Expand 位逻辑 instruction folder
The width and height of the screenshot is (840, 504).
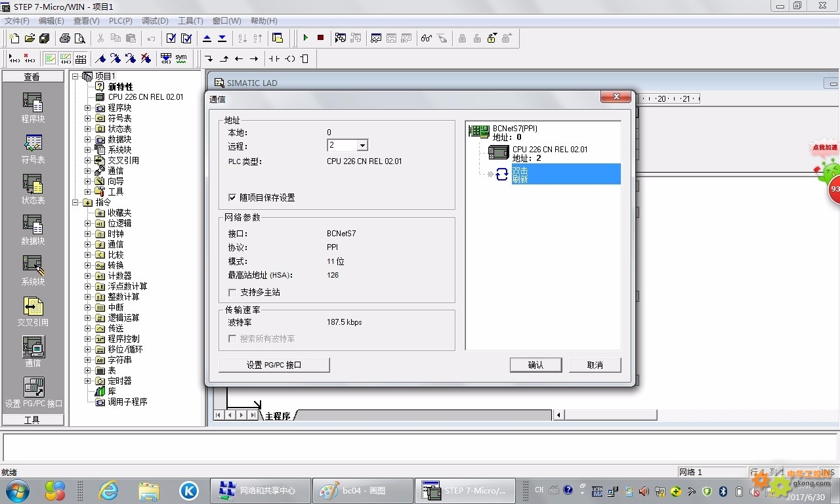click(87, 223)
